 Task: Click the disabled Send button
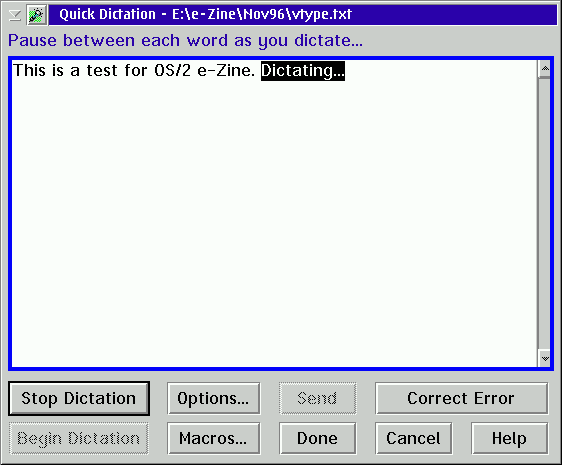318,398
